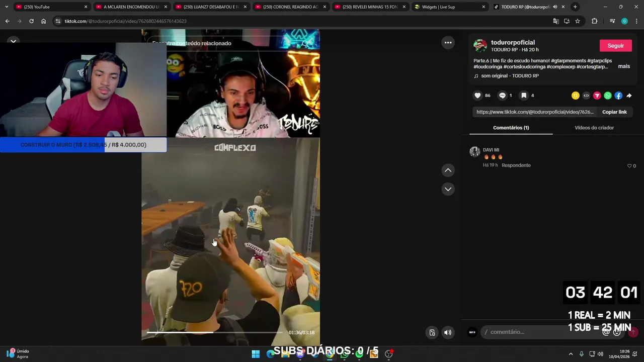Click Copiar link button

click(x=614, y=112)
